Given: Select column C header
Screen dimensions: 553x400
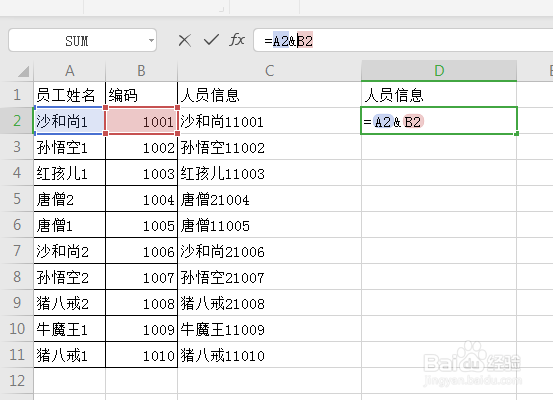Looking at the screenshot, I should point(269,71).
